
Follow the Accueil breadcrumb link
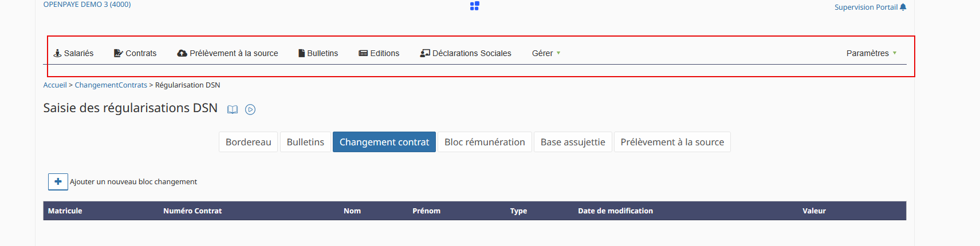[55, 85]
